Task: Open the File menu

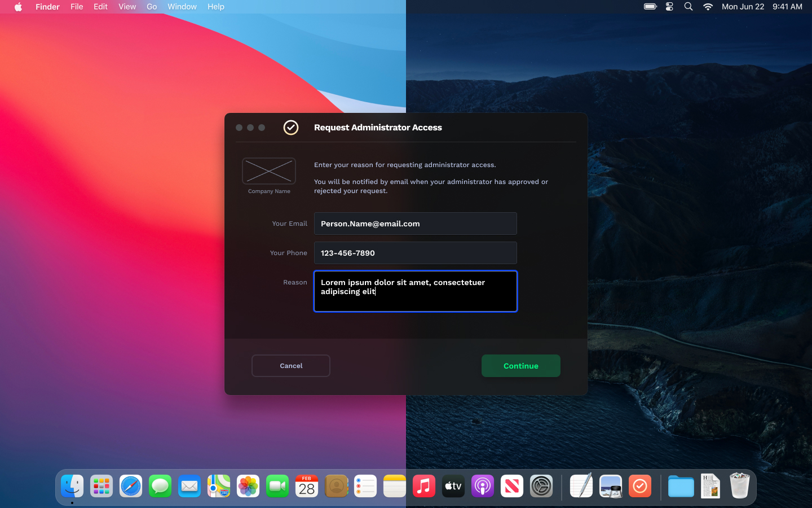Action: (x=77, y=7)
